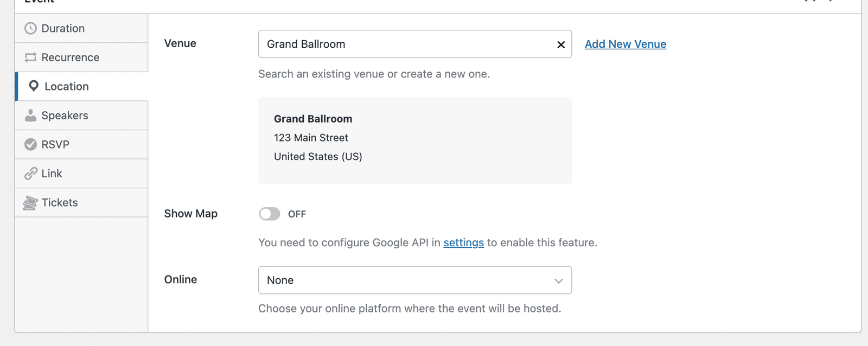Click the repeat arrows icon beside Recurrence
Viewport: 868px width, 346px height.
coord(30,57)
